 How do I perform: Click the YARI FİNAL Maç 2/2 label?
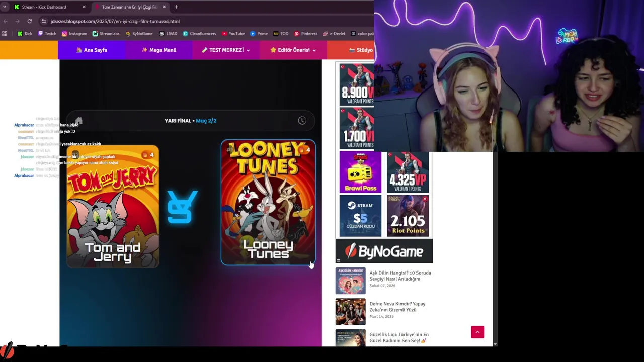(190, 121)
